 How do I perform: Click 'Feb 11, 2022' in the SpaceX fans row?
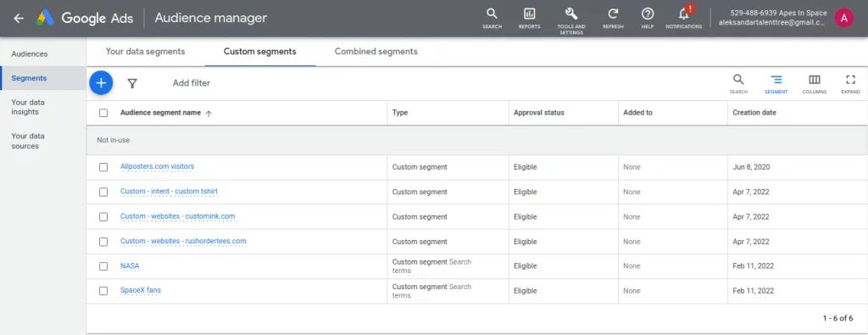pyautogui.click(x=754, y=291)
